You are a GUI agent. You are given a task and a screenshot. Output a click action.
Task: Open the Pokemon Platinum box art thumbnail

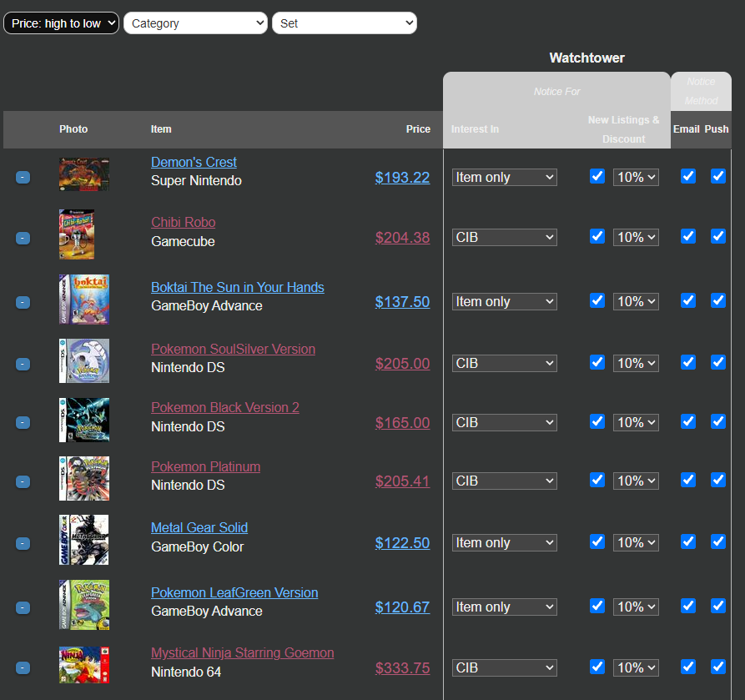click(84, 479)
